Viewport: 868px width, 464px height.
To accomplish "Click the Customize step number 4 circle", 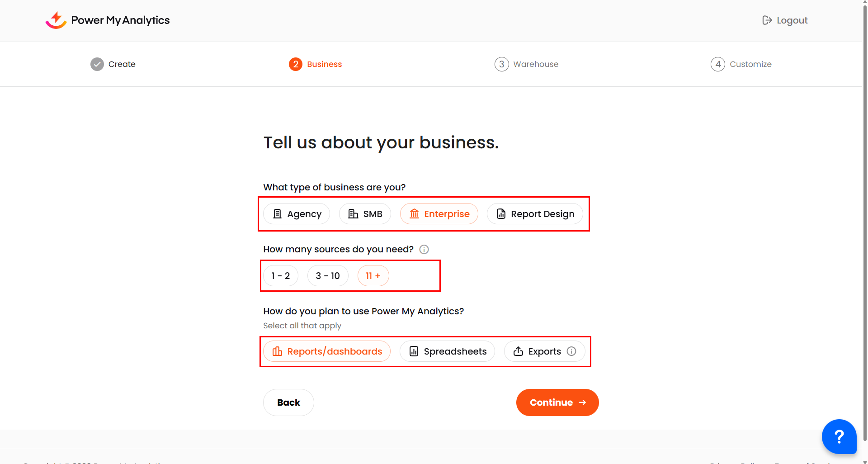I will [718, 64].
